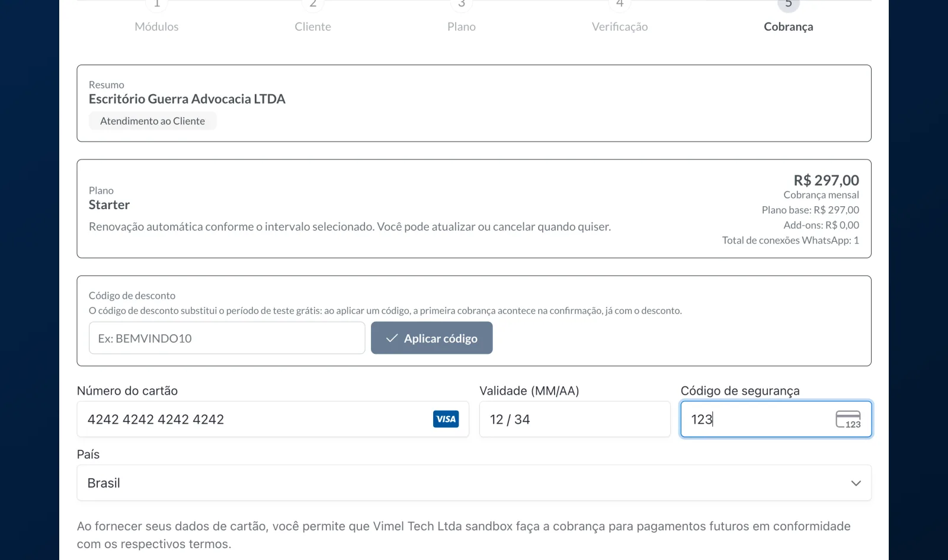Click the Starter plan name
The height and width of the screenshot is (560, 948).
(109, 205)
